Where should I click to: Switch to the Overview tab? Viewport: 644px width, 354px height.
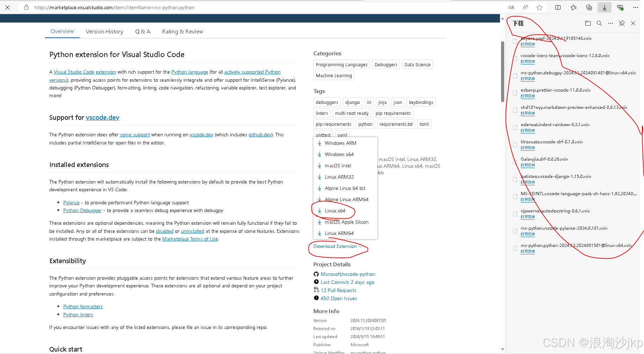point(62,31)
